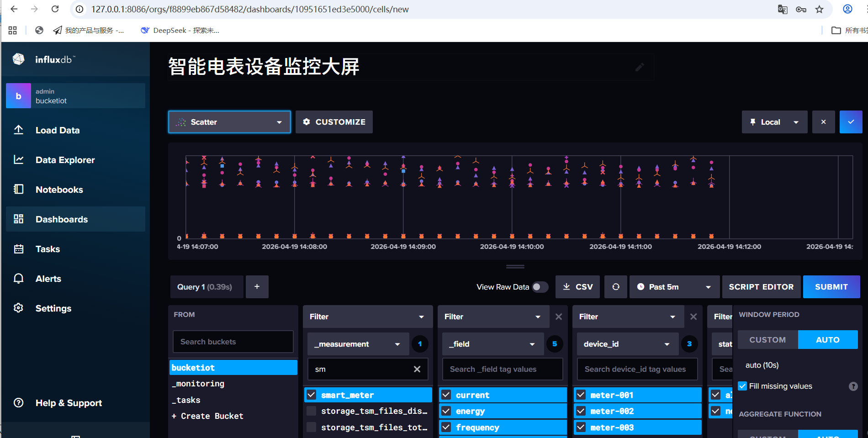Image resolution: width=868 pixels, height=438 pixels.
Task: Click Fill missing values help question mark
Action: tap(853, 386)
